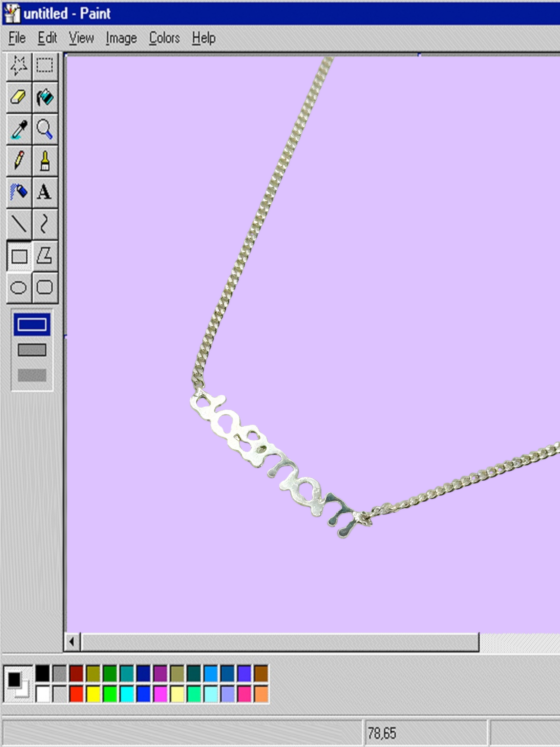Image resolution: width=560 pixels, height=747 pixels.
Task: Select the olive color swatch in top row
Action: coord(93,673)
